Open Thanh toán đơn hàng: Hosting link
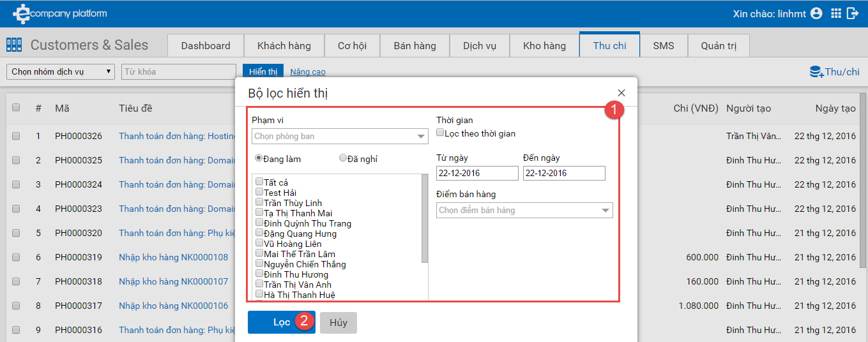The image size is (868, 342). 177,136
